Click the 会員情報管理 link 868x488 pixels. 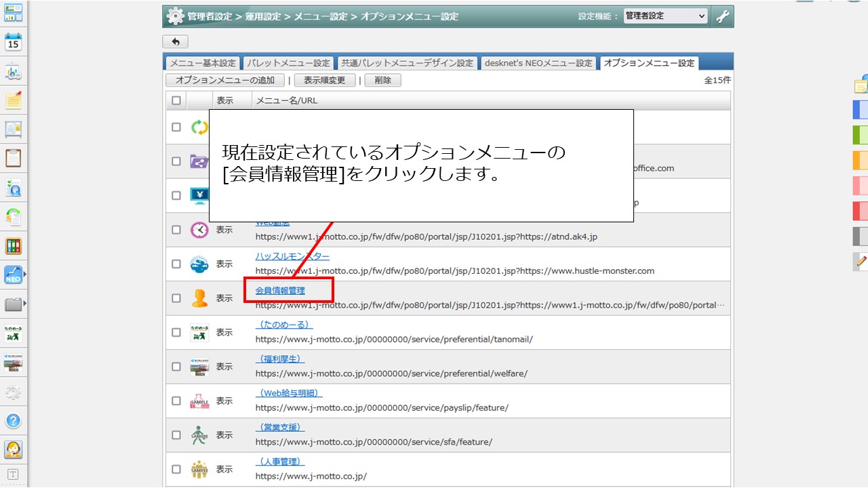coord(280,290)
